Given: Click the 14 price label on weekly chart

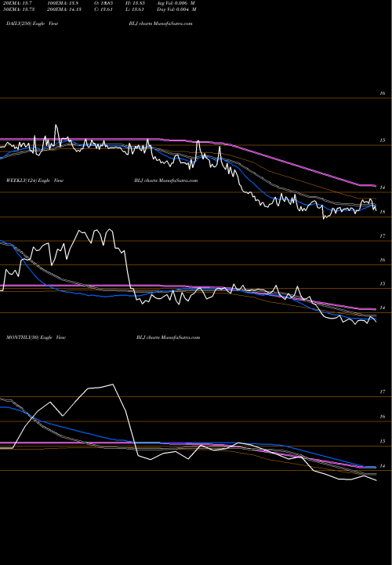Looking at the screenshot, I should coord(383,308).
